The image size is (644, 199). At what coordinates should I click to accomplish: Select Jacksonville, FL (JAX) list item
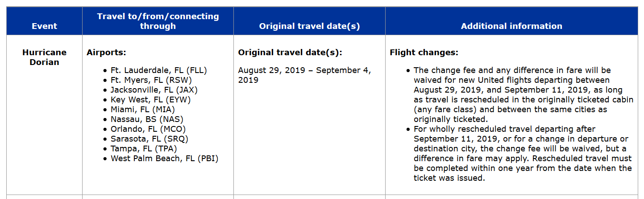[x=154, y=90]
